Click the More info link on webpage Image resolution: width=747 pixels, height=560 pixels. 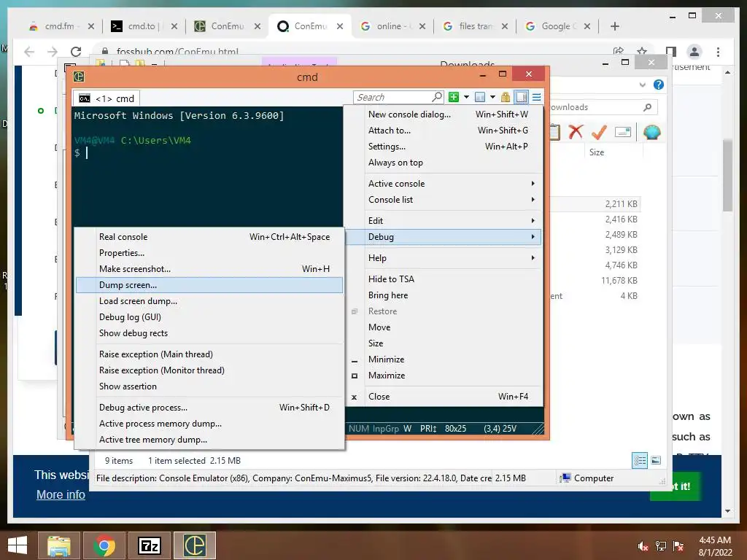point(61,495)
